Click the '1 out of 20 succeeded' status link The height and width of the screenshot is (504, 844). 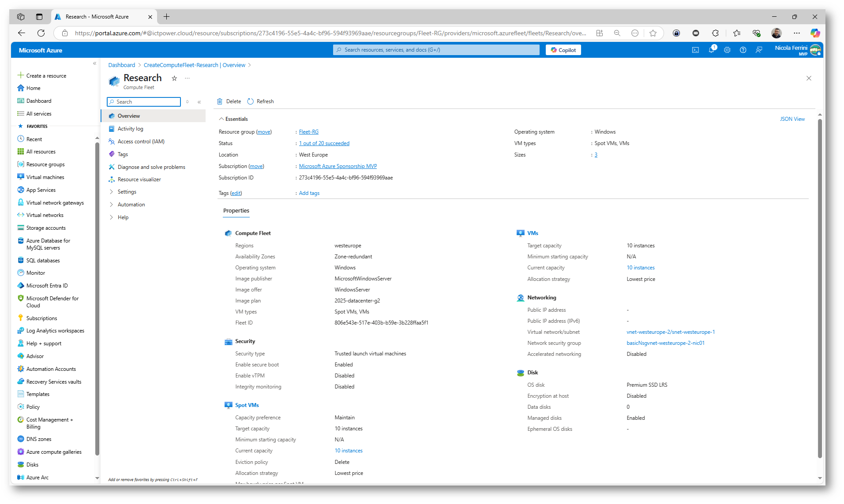(x=324, y=143)
